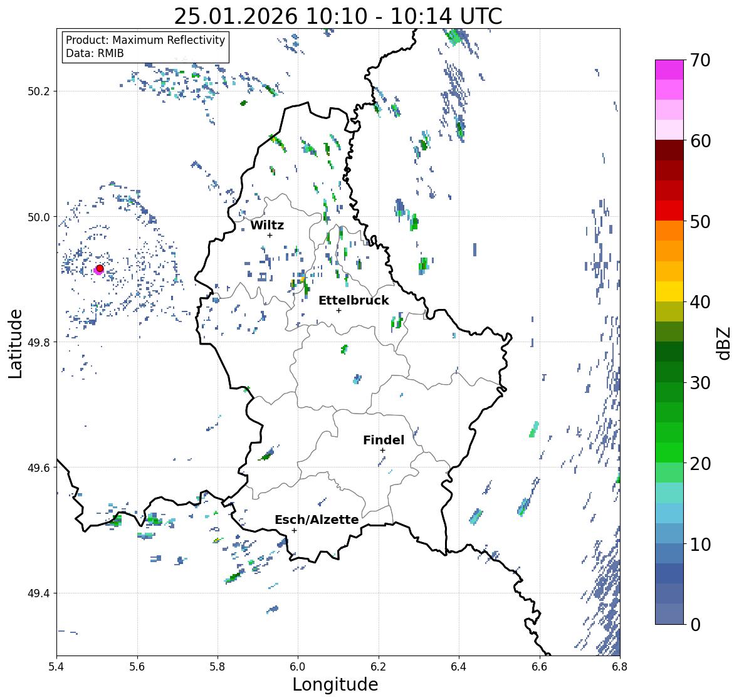This screenshot has width=739, height=700.
Task: Click the latitude tick label 49.8
Action: pos(39,342)
